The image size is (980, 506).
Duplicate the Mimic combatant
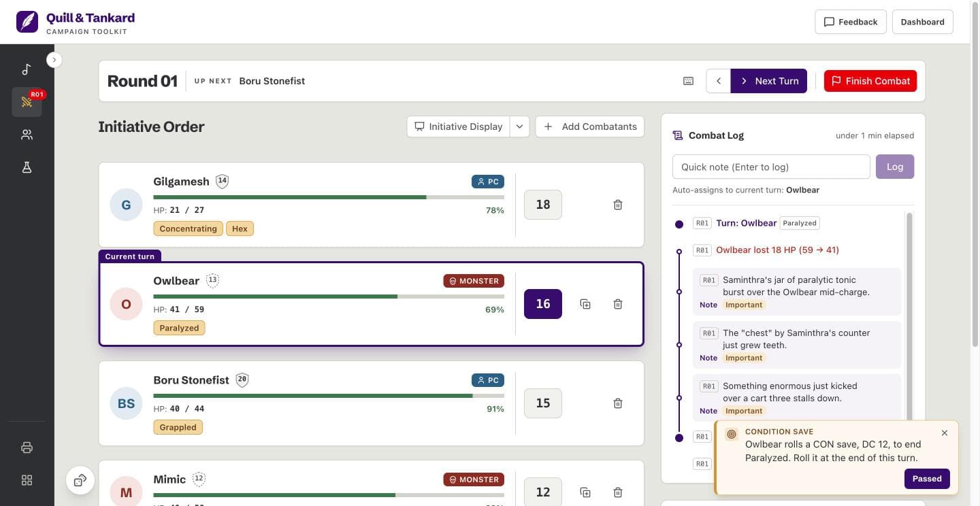click(585, 492)
